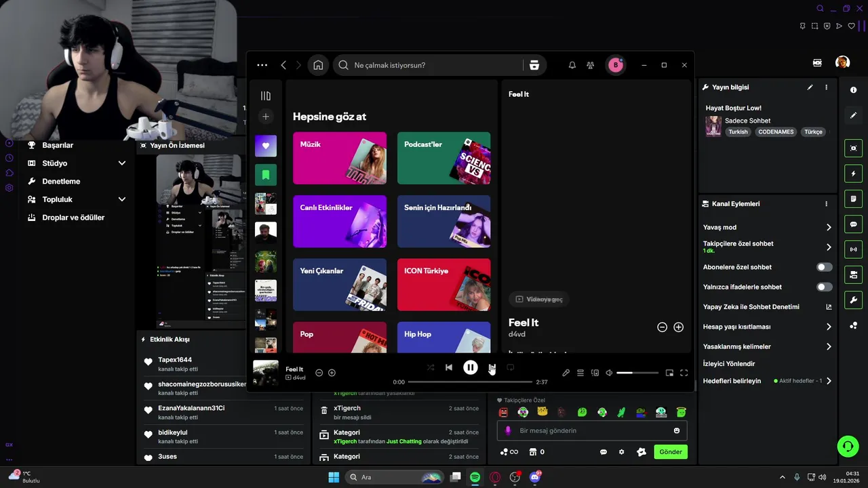Expand the Spotify Your Library sidebar
The height and width of the screenshot is (488, 868).
(266, 96)
